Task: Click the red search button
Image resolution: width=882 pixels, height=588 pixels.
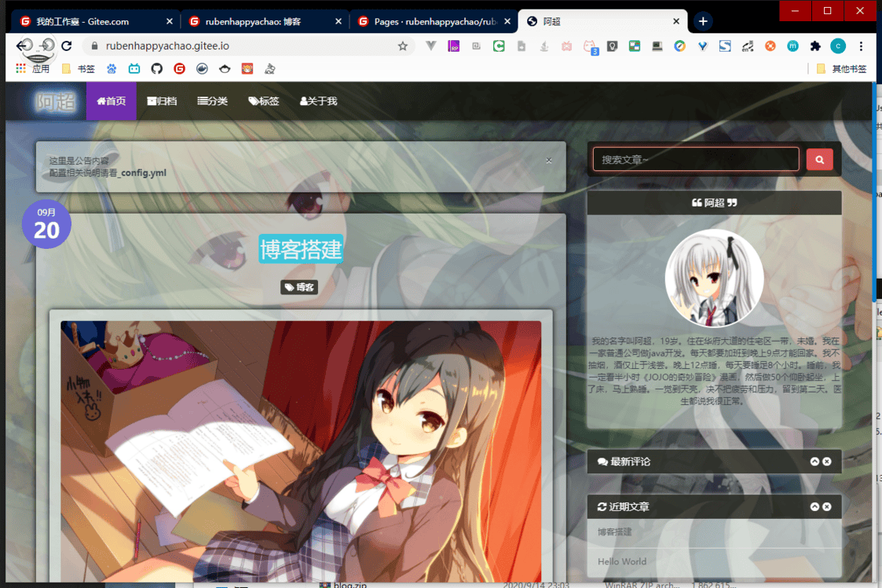Action: click(x=819, y=159)
